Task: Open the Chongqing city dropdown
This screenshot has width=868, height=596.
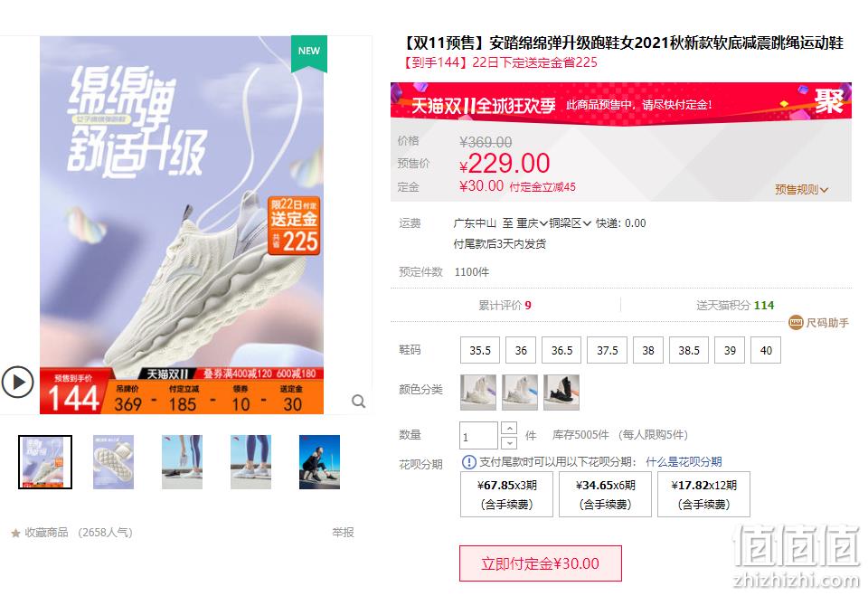Action: [x=532, y=223]
